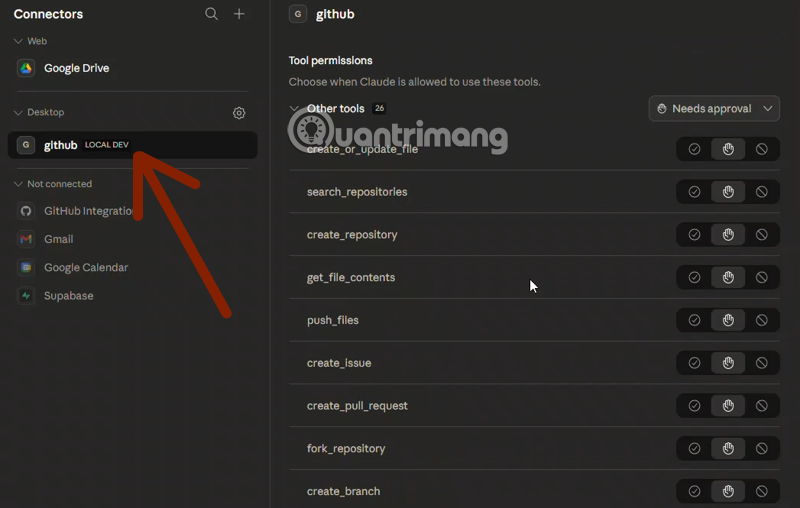Image resolution: width=800 pixels, height=508 pixels.
Task: Block the search_repositories tool
Action: click(x=762, y=192)
